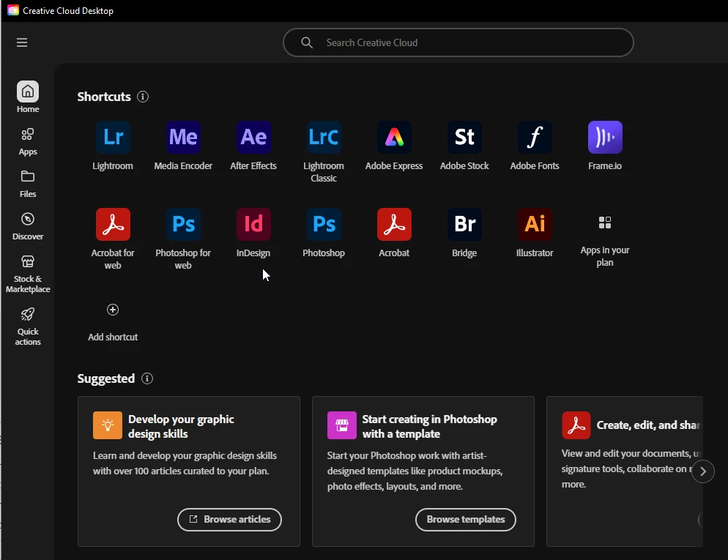Show info about Suggested section
728x560 pixels.
(147, 378)
